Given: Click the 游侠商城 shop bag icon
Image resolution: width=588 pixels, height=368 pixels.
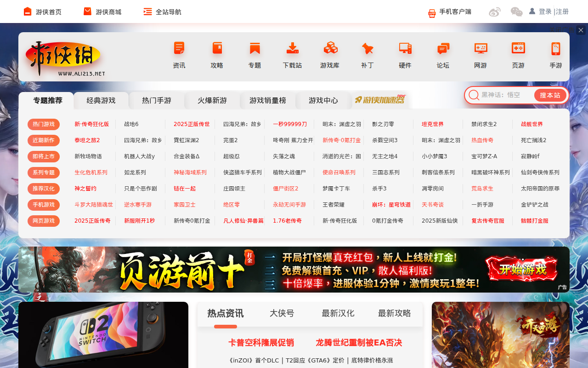Looking at the screenshot, I should [x=87, y=11].
